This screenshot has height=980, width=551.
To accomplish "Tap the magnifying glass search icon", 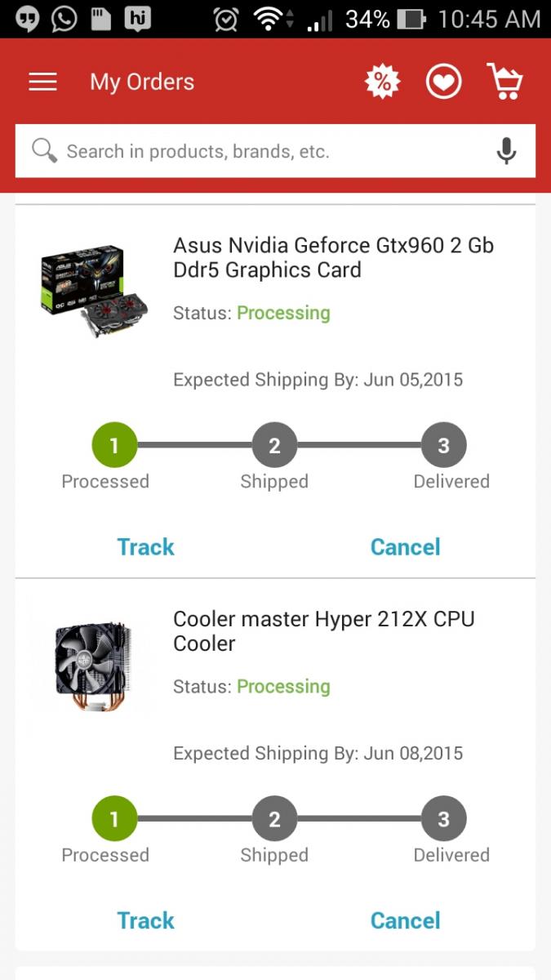I will 44,151.
